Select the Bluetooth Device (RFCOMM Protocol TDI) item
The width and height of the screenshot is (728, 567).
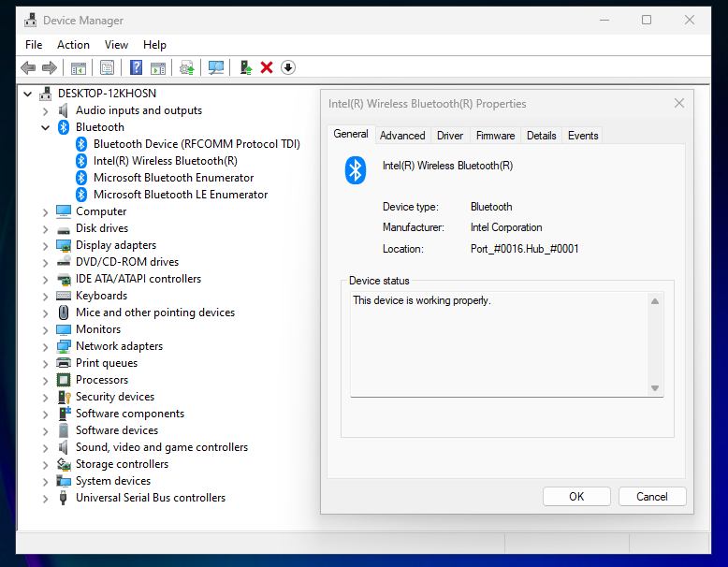[x=197, y=144]
